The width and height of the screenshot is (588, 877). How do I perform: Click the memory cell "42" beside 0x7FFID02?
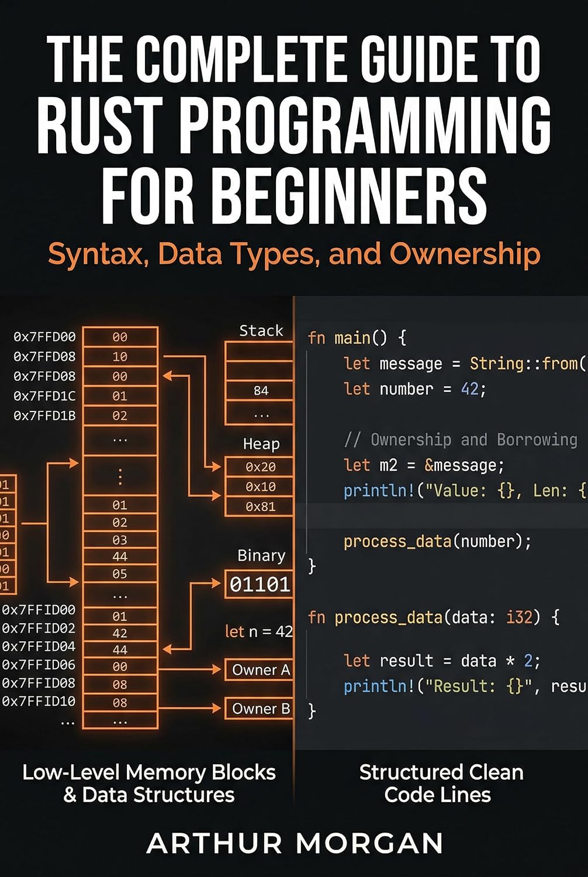(x=120, y=633)
